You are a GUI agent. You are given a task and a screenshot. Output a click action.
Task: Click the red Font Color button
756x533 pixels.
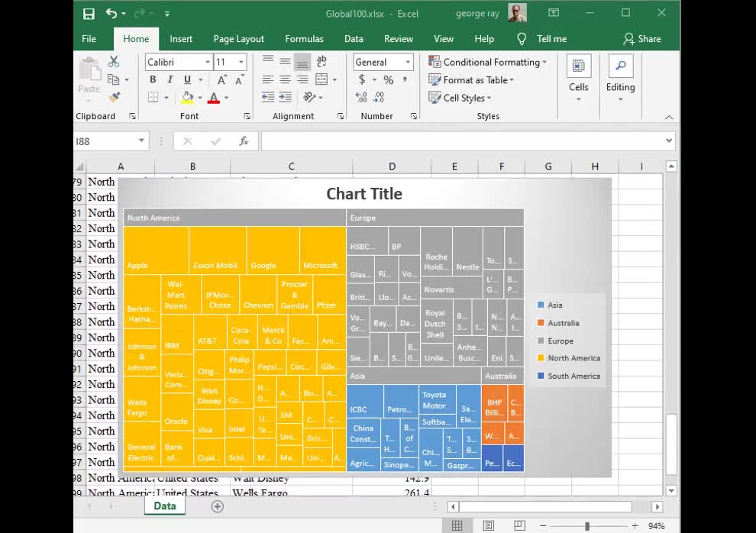214,98
